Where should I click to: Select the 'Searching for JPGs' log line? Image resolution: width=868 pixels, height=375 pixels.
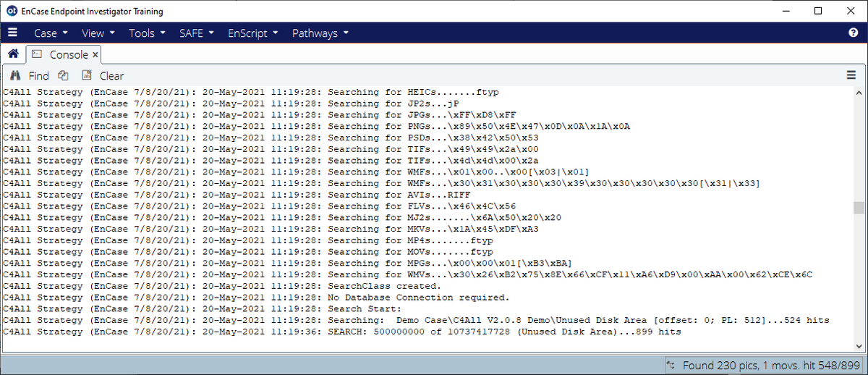[260, 115]
